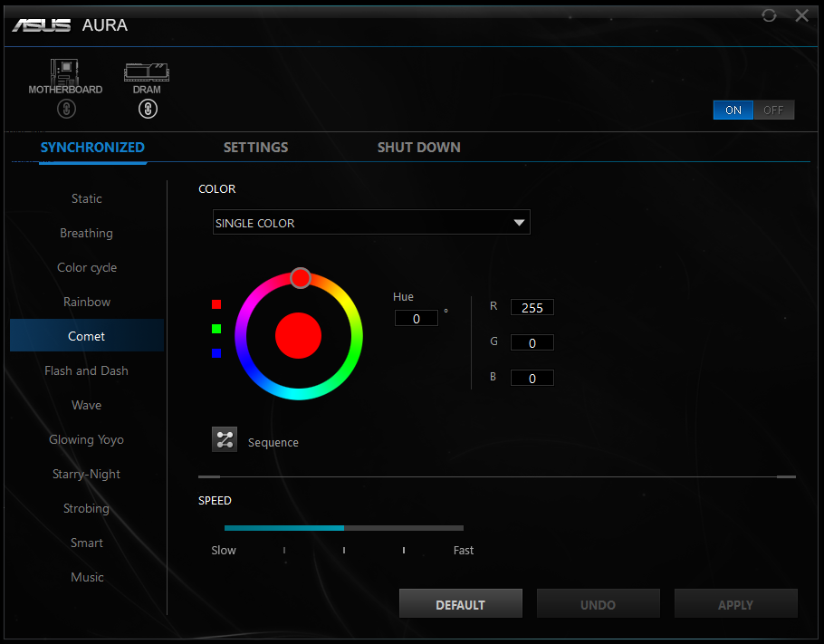The height and width of the screenshot is (644, 824).
Task: Select the Glowing Yoyo effect
Action: (x=87, y=439)
